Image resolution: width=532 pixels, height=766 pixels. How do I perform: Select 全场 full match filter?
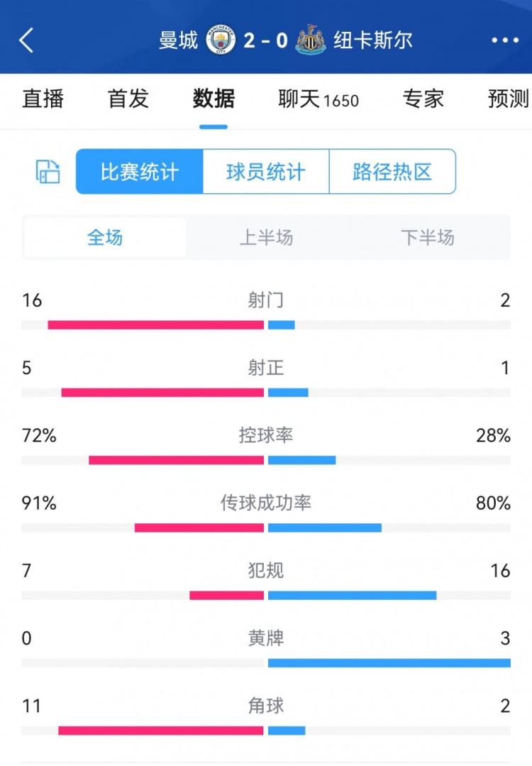(105, 237)
